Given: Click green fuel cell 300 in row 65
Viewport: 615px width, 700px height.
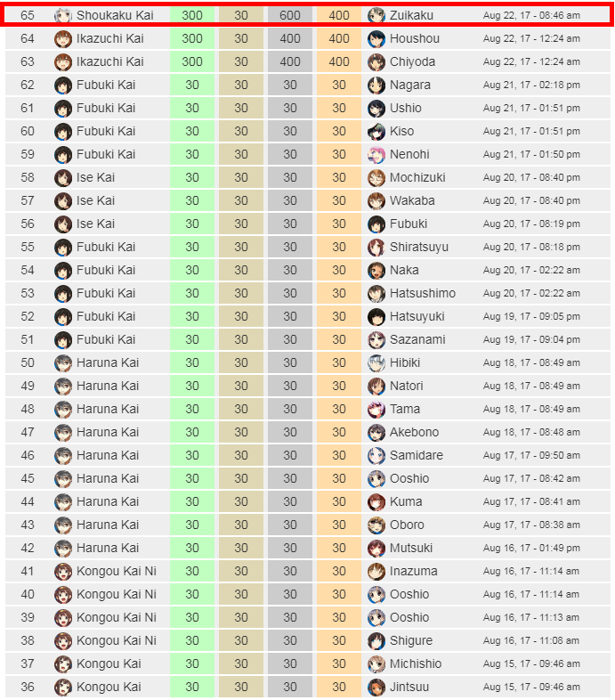Looking at the screenshot, I should point(192,16).
